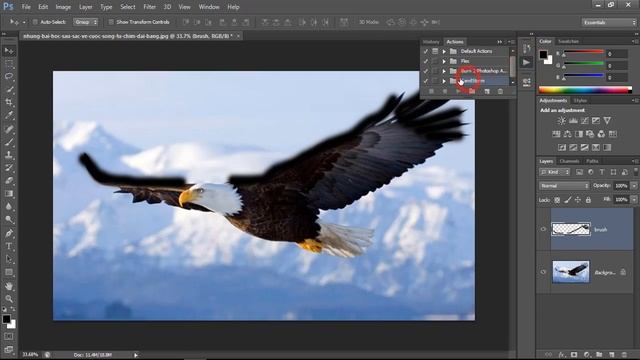Click the red channel slider
Screen dimensions: 640x360
click(x=584, y=52)
